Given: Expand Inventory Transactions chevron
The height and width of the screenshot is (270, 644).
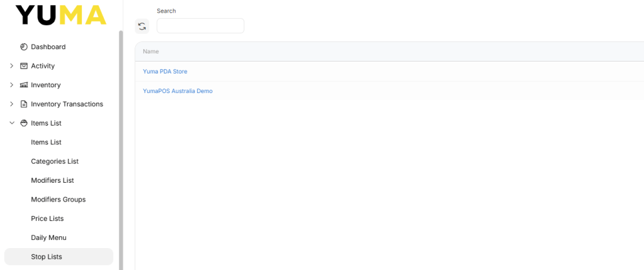Looking at the screenshot, I should click(x=11, y=104).
